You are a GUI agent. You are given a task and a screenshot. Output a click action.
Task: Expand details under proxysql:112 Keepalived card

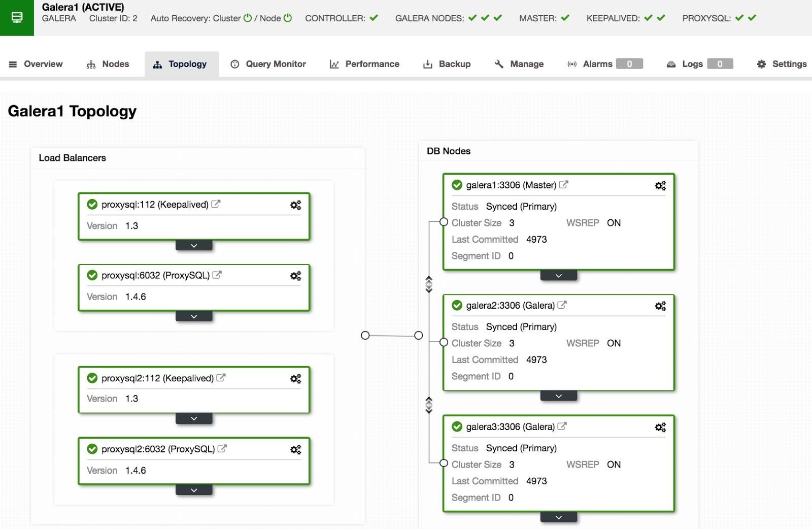(x=194, y=246)
